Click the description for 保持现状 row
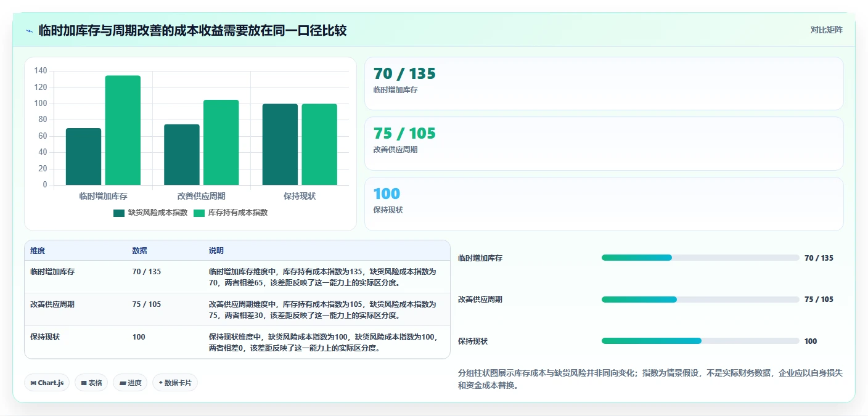868x416 pixels. 322,343
